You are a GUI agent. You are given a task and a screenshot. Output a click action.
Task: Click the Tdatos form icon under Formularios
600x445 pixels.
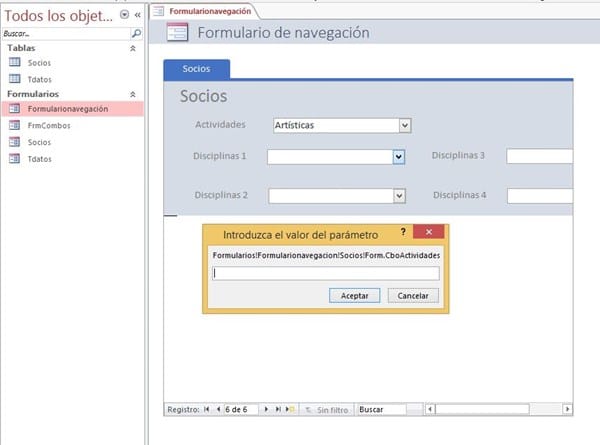(x=15, y=158)
